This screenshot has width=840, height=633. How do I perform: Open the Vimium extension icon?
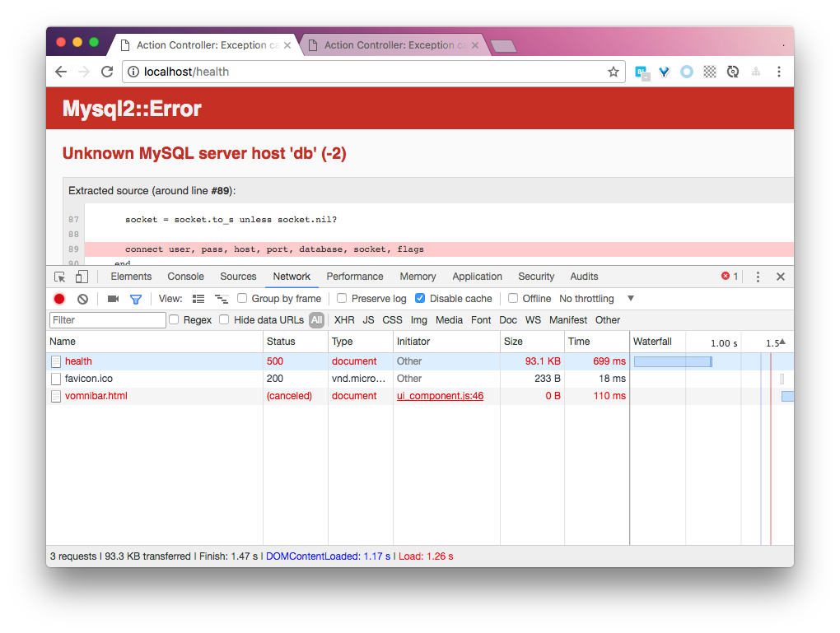point(665,72)
